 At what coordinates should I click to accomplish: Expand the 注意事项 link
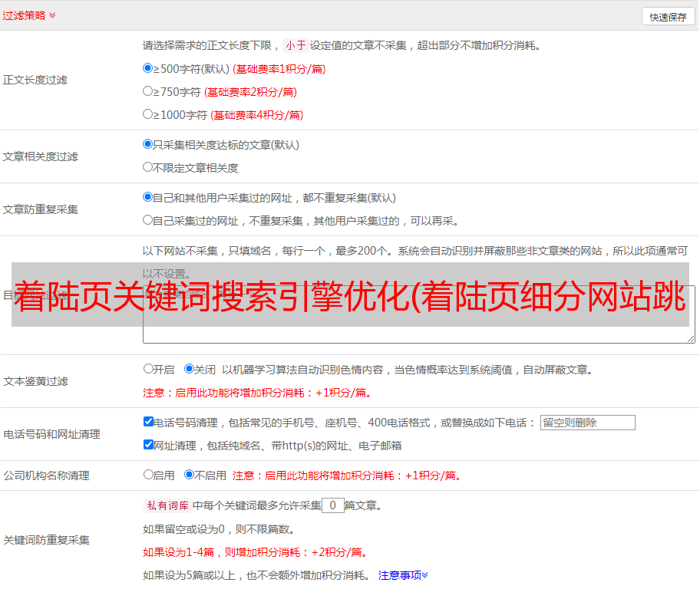pyautogui.click(x=403, y=575)
